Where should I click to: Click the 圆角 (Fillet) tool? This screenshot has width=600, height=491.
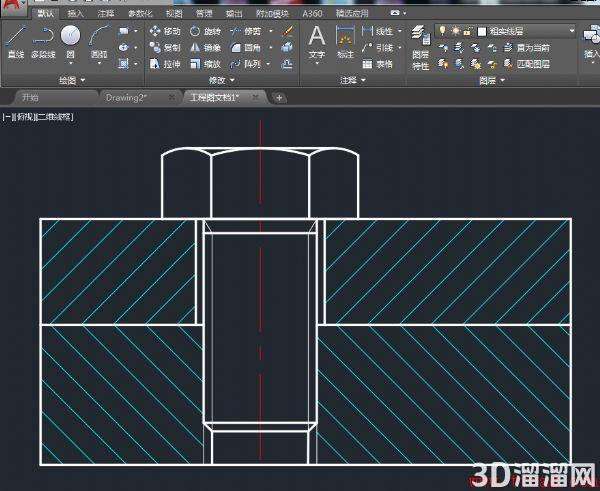click(x=246, y=47)
